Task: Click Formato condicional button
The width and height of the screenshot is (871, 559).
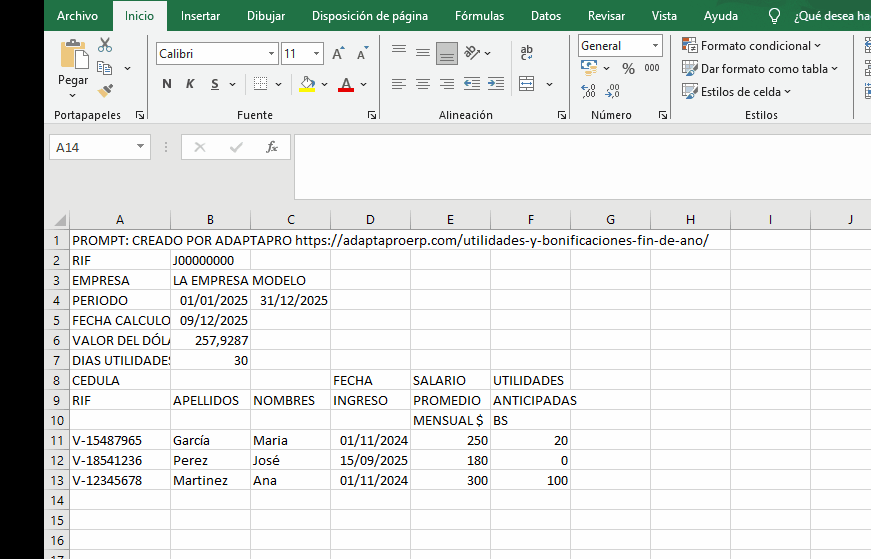Action: (x=751, y=46)
